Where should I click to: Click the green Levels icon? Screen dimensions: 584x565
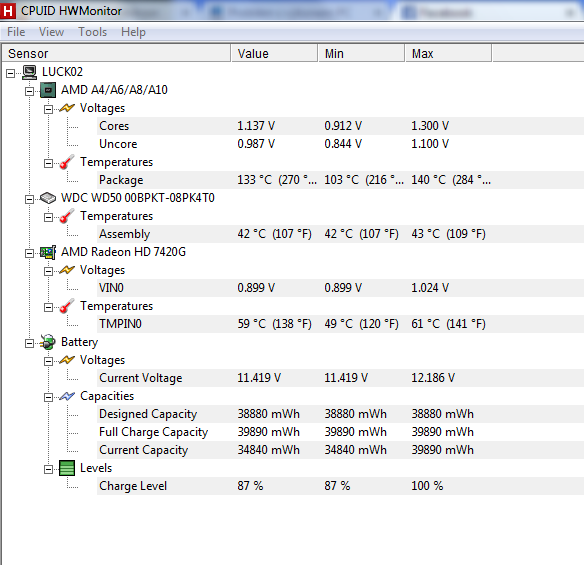coord(67,468)
